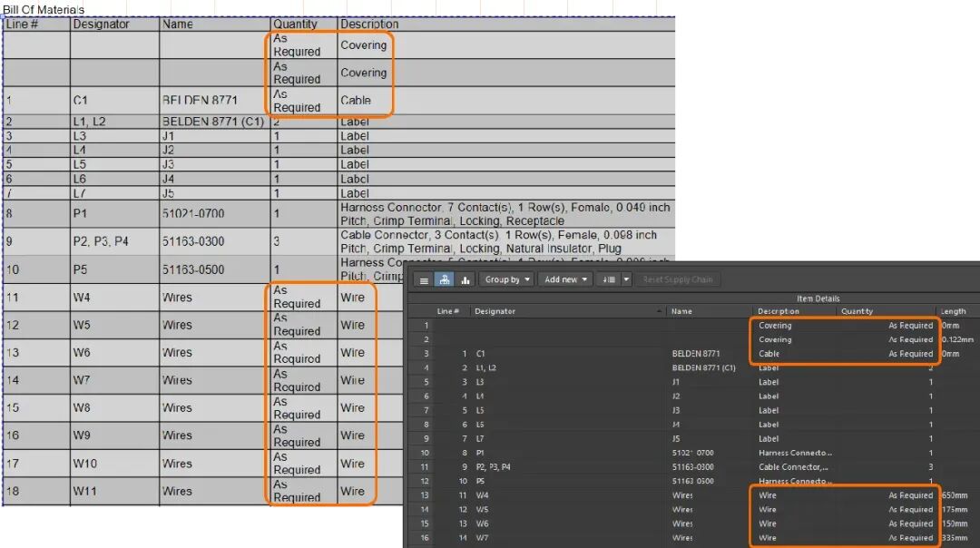
Task: Click the 650mm length cell
Action: tap(956, 495)
